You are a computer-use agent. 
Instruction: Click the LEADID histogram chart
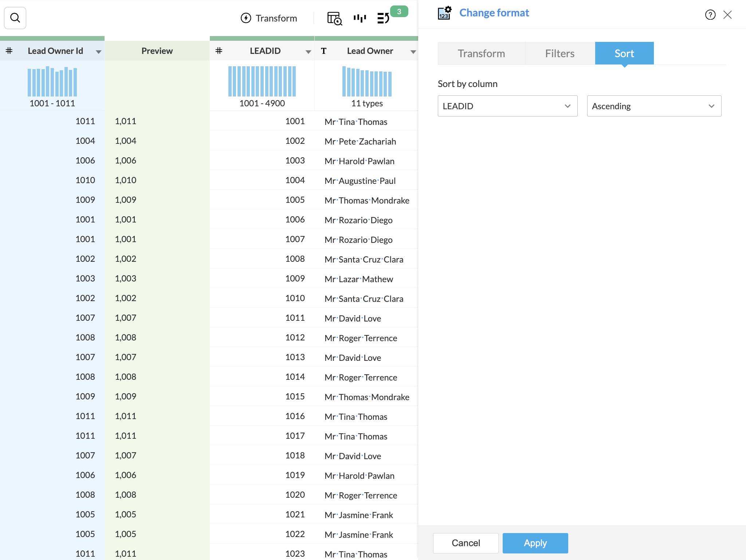pyautogui.click(x=262, y=82)
